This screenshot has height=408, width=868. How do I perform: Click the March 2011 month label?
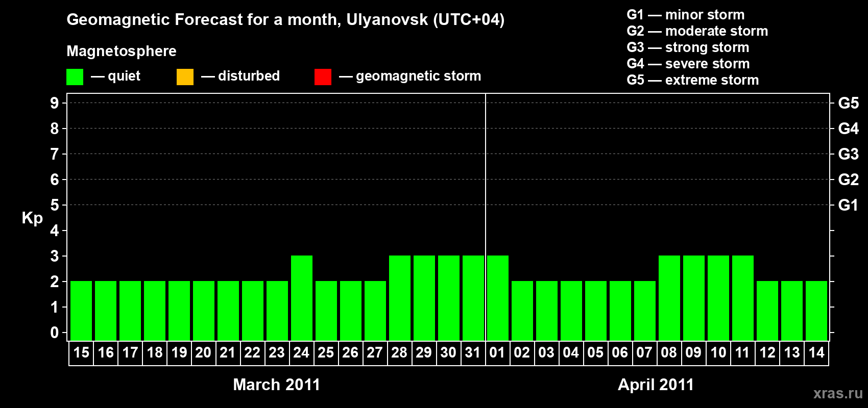[x=276, y=385]
